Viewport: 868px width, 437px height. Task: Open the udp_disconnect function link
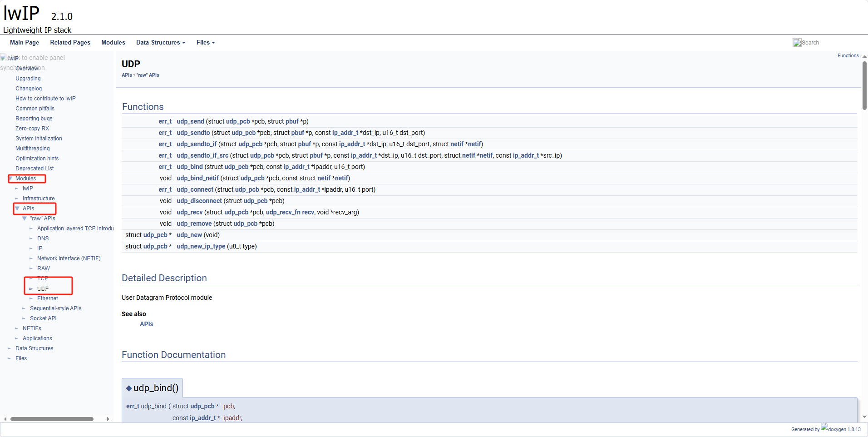click(199, 201)
